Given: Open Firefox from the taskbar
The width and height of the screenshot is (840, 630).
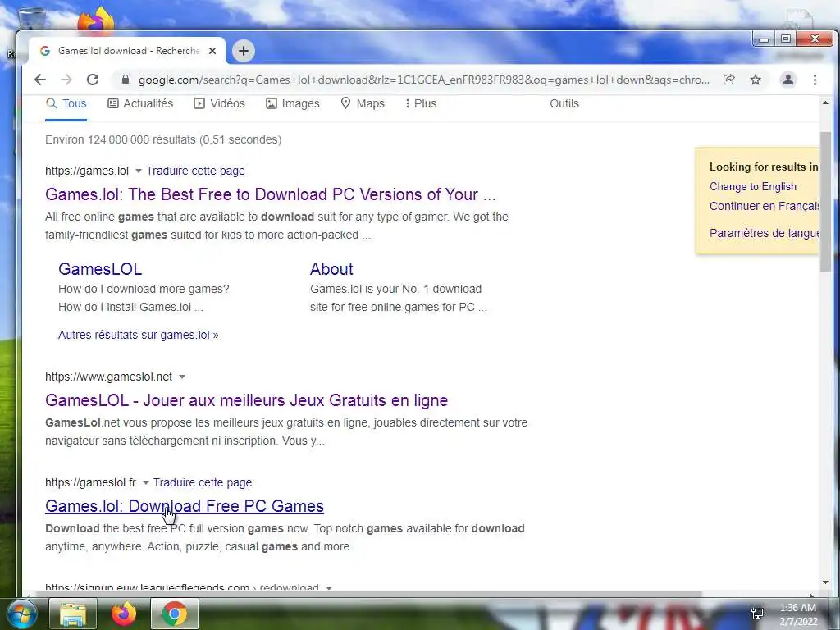Looking at the screenshot, I should point(124,614).
